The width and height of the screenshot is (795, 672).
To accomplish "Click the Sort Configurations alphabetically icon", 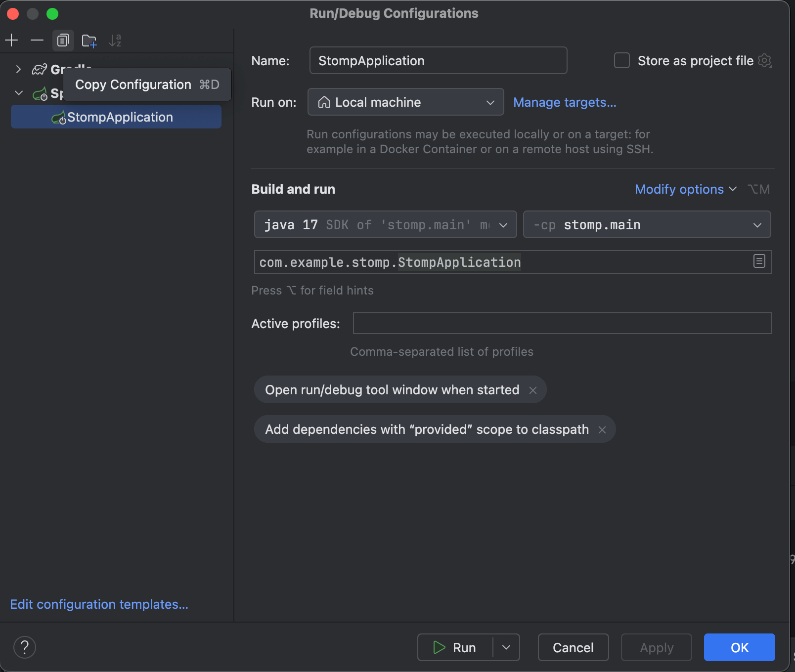I will click(x=115, y=41).
